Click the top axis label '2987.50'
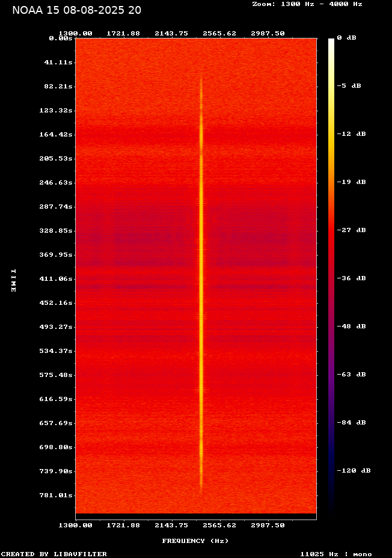Viewport: 392px width, 558px height. coord(268,34)
